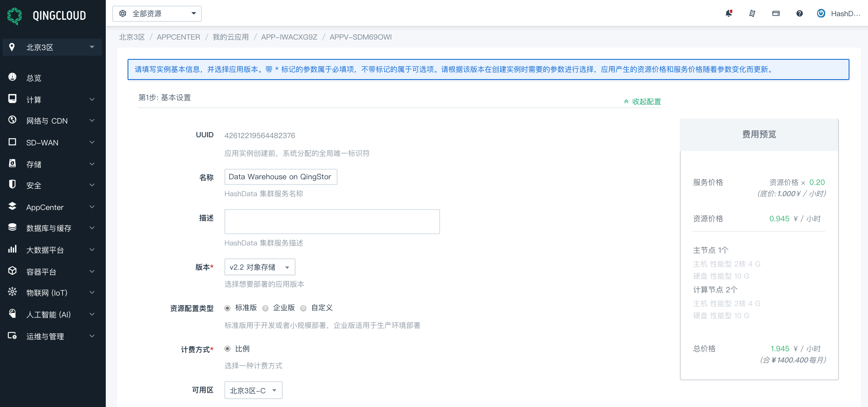Click the 容器平台 cube icon
Viewport: 868px width, 407px height.
(13, 271)
